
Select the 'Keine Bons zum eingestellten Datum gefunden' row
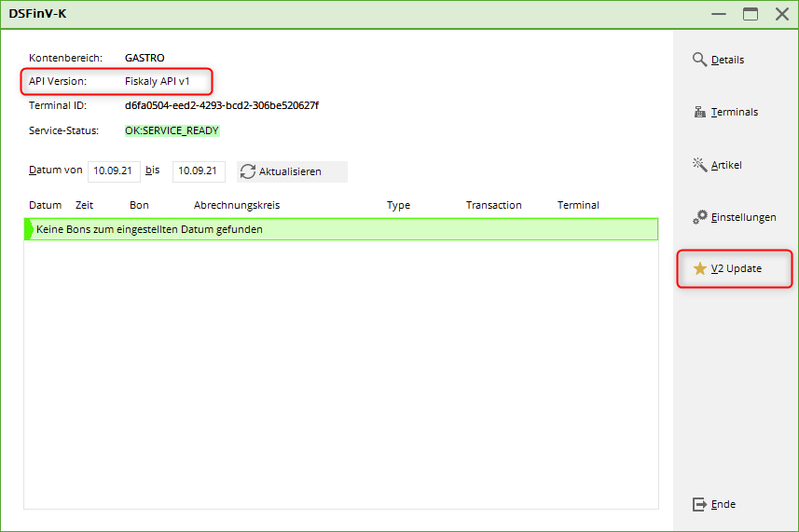coord(341,229)
